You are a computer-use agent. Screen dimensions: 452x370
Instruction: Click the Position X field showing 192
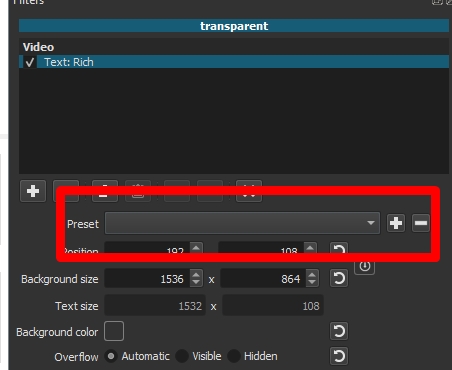(147, 247)
